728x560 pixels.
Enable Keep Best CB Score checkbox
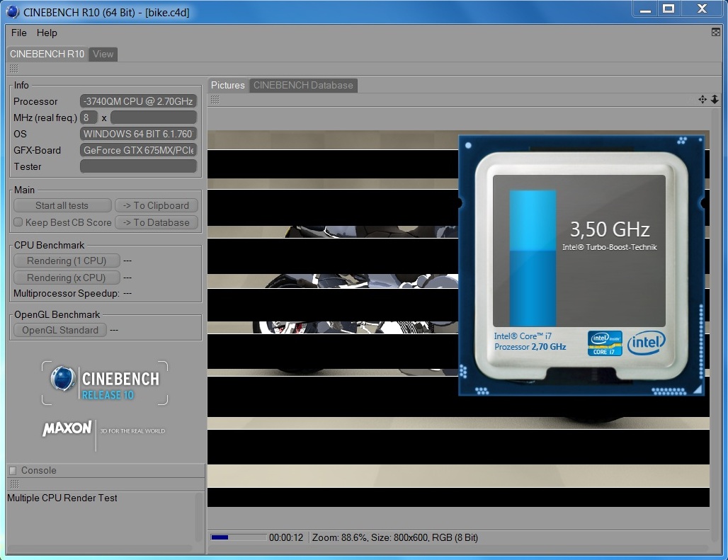pyautogui.click(x=18, y=222)
